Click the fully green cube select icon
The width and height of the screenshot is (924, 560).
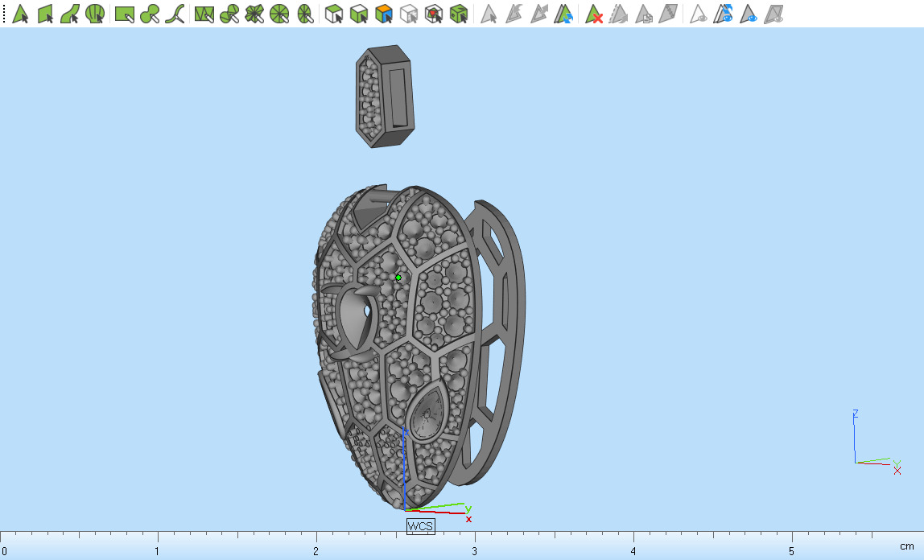(459, 13)
